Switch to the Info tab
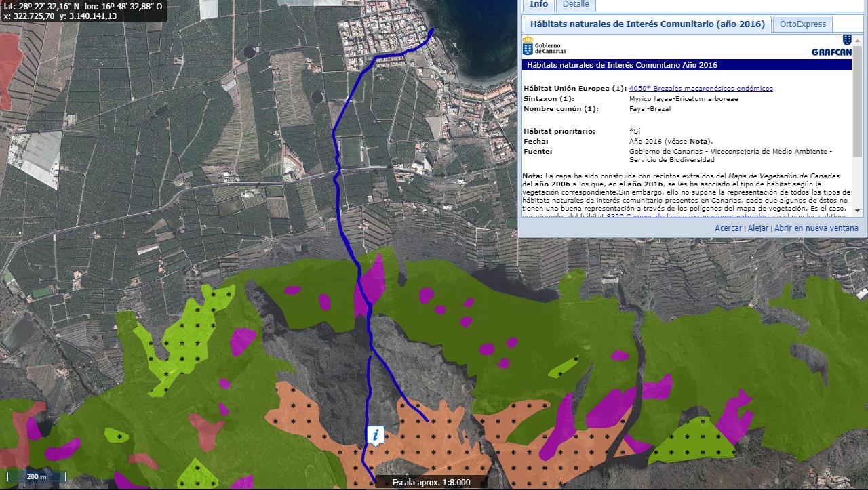The image size is (868, 490). click(538, 5)
